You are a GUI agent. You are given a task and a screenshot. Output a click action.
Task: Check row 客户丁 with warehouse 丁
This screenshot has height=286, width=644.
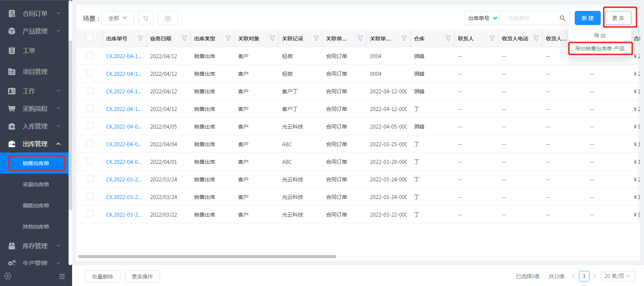(x=90, y=108)
